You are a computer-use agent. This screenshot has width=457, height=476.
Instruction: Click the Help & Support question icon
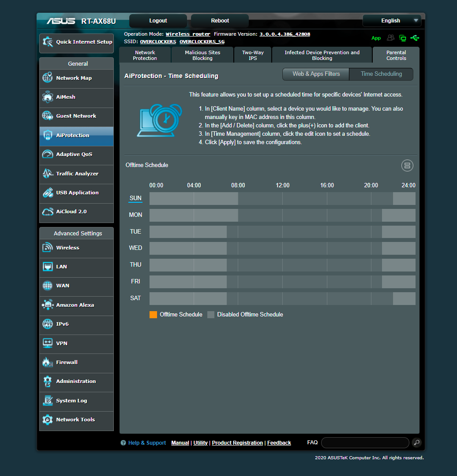(123, 443)
